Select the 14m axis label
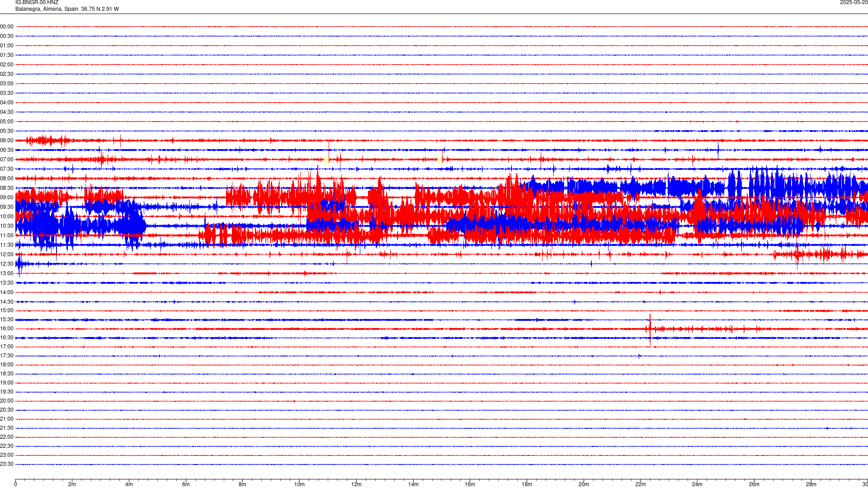The height and width of the screenshot is (488, 868). pyautogui.click(x=413, y=484)
